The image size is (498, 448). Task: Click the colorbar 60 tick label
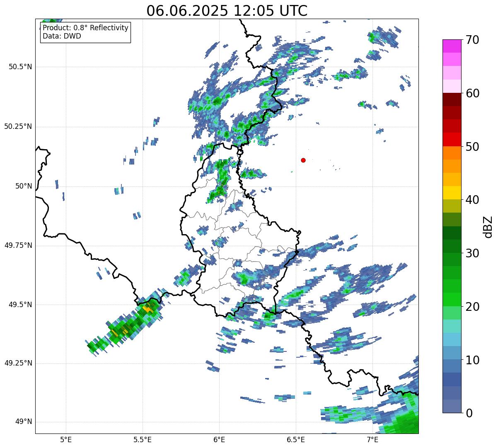coord(472,93)
